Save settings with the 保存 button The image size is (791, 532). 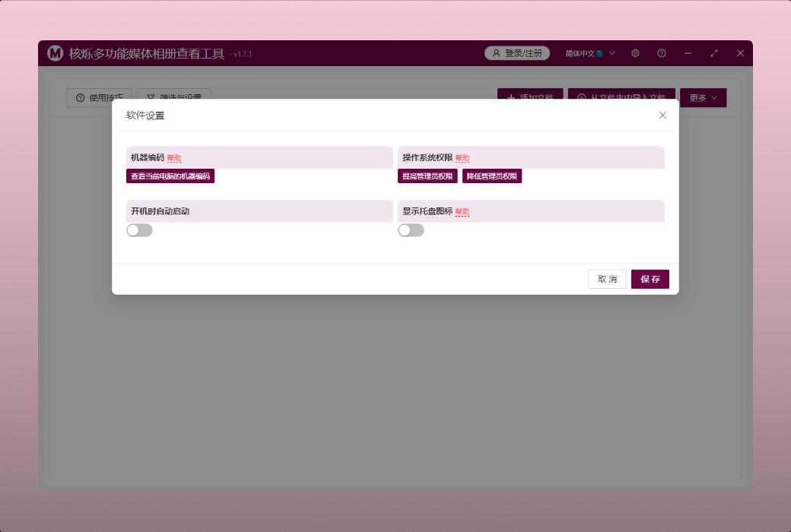click(x=650, y=279)
